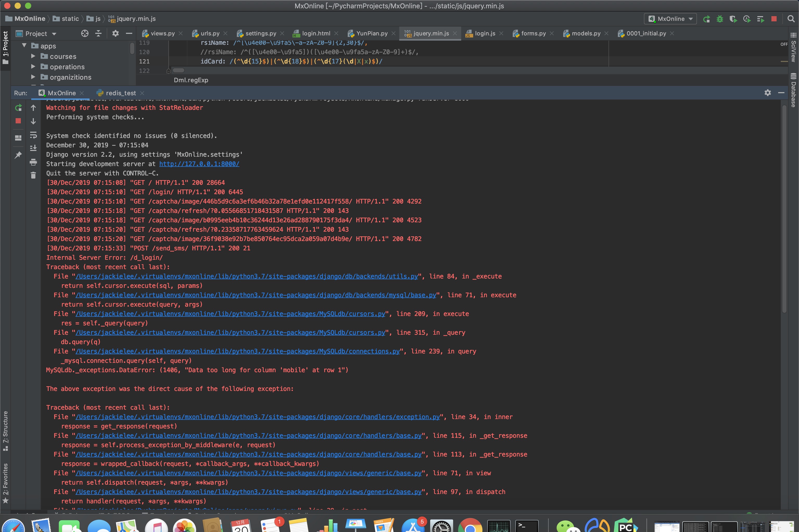Expand the courses folder

[x=33, y=56]
